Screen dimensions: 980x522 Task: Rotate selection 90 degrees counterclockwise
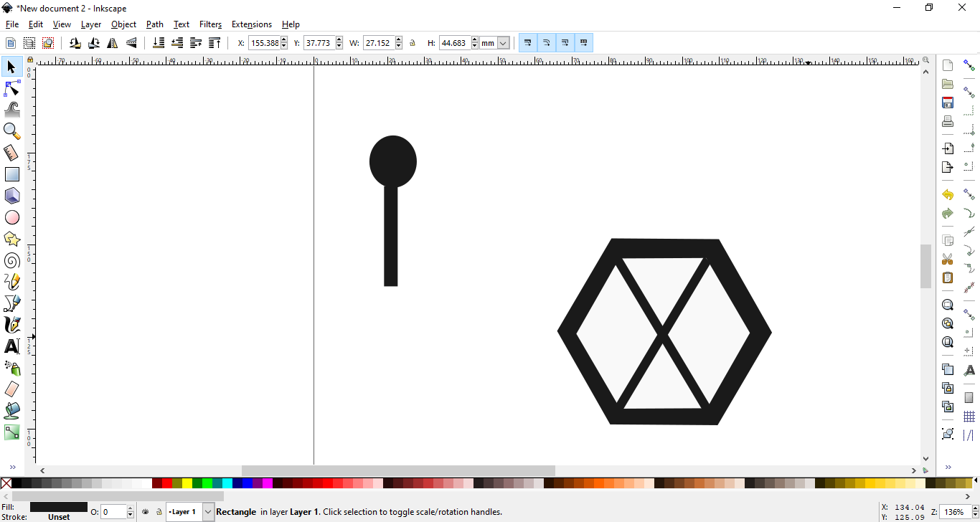[x=75, y=42]
